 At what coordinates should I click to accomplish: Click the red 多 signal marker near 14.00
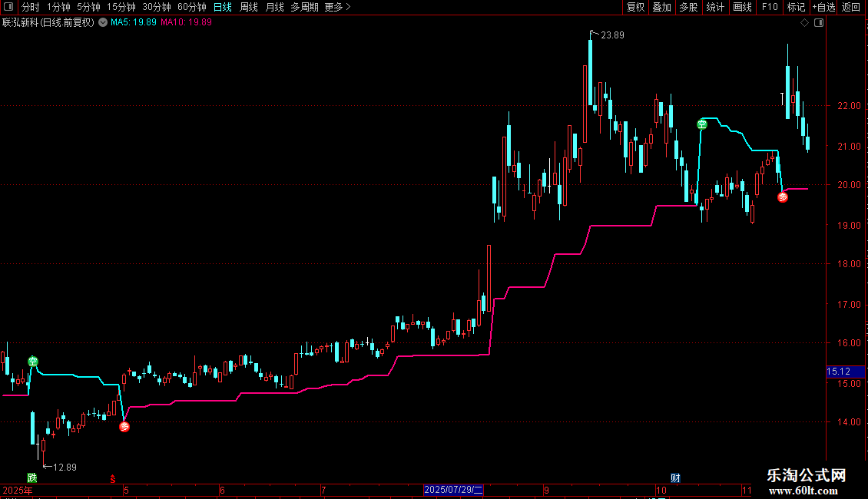[x=124, y=427]
